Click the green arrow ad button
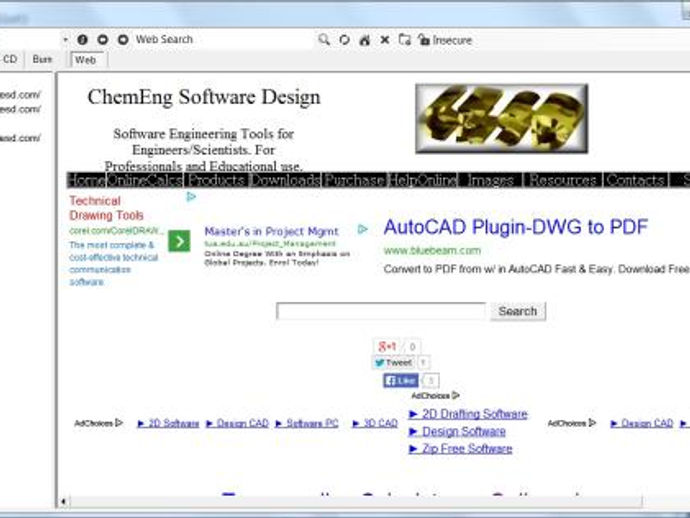The image size is (690, 518). 179,241
